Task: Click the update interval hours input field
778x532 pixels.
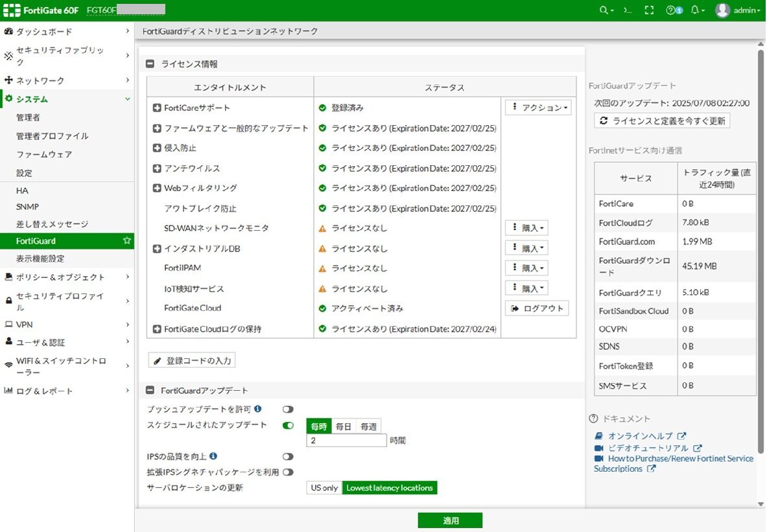Action: tap(347, 441)
